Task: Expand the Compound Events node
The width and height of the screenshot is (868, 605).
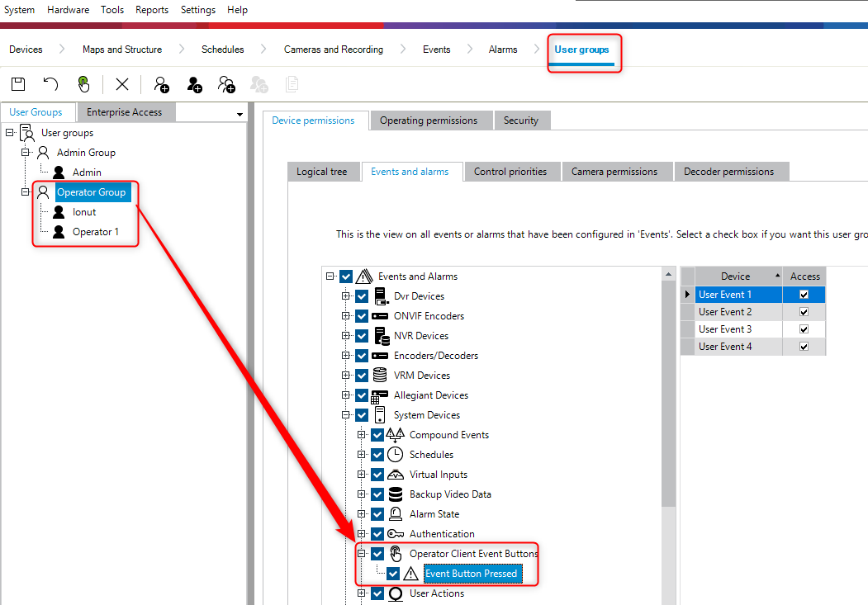Action: click(x=362, y=435)
